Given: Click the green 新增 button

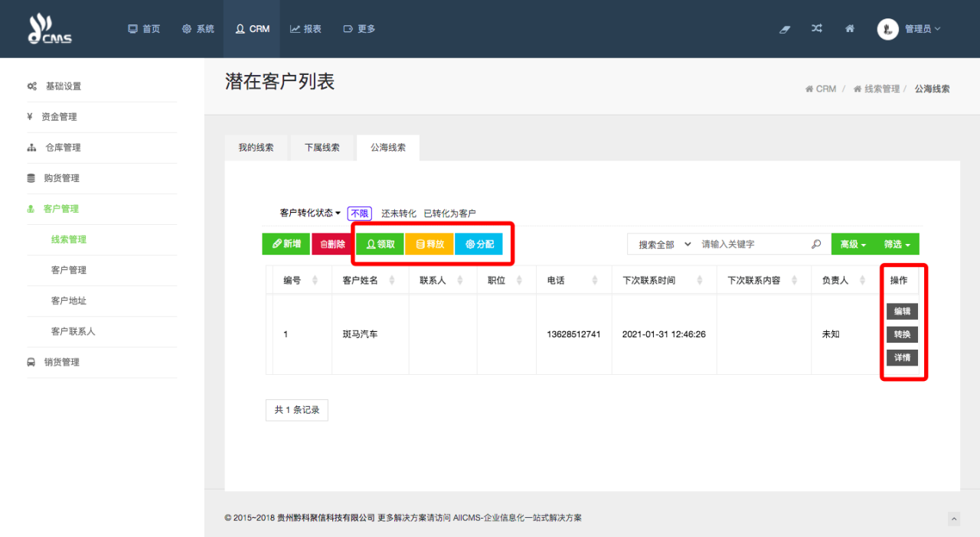Looking at the screenshot, I should click(286, 244).
